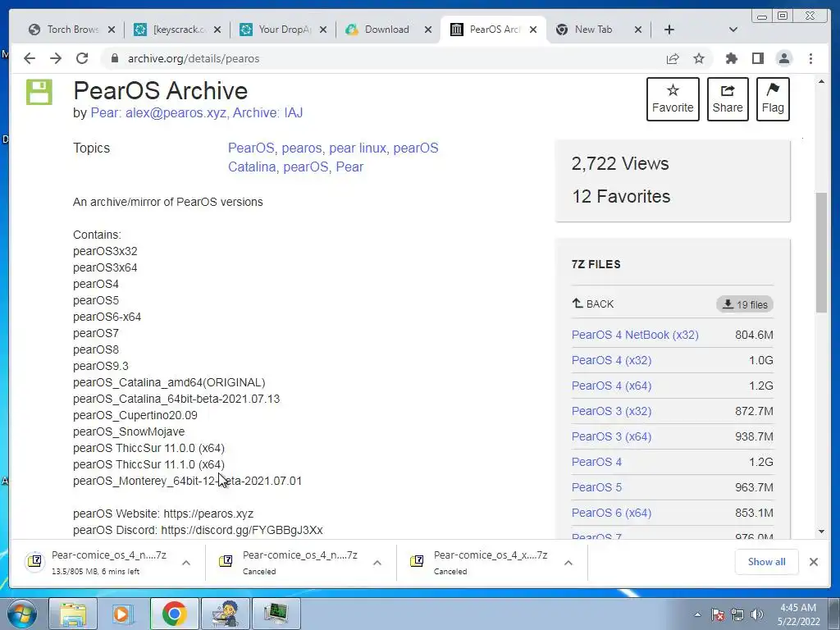The height and width of the screenshot is (630, 840).
Task: Expand options for canceled os_4_n download
Action: click(377, 563)
